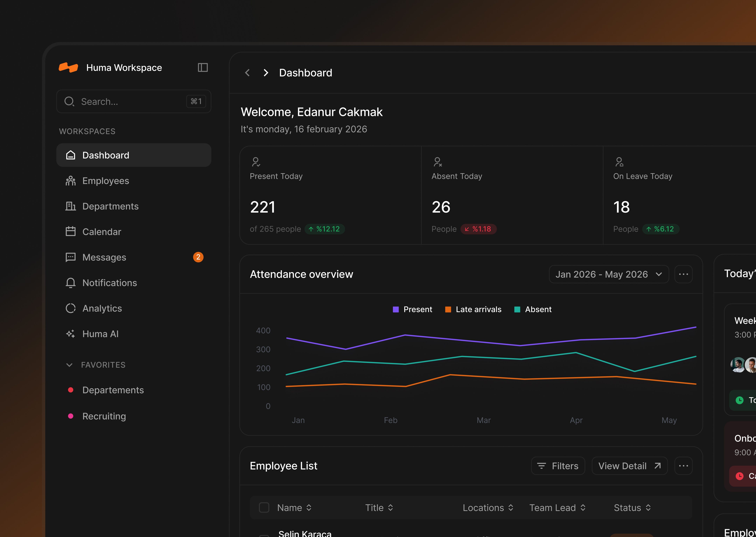The width and height of the screenshot is (756, 537).
Task: Click the Huma Workspace logo
Action: pyautogui.click(x=68, y=67)
